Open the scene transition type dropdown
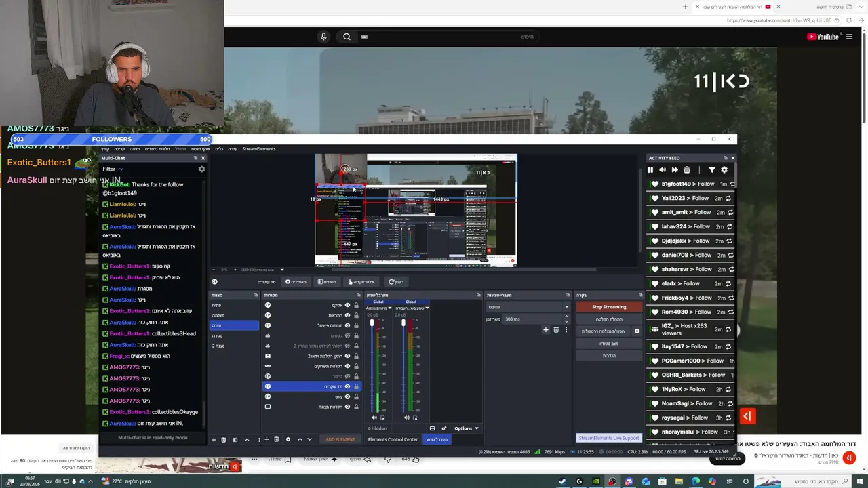 coord(528,307)
